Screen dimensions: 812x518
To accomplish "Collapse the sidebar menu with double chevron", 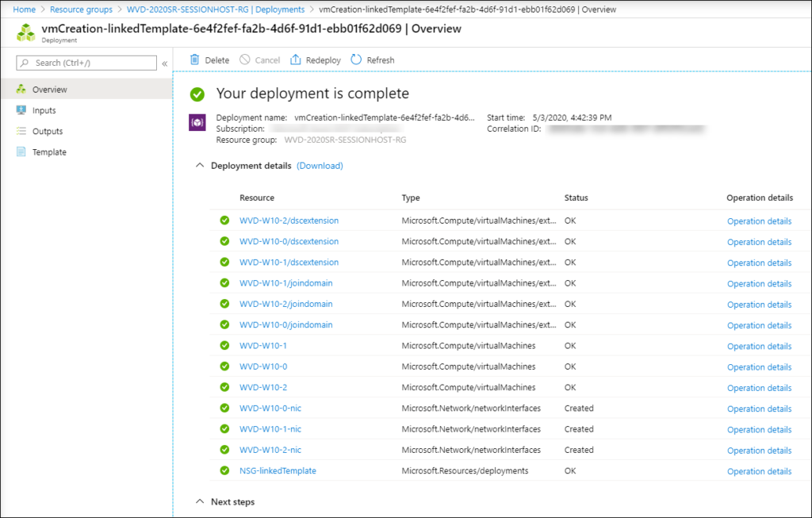I will click(165, 63).
